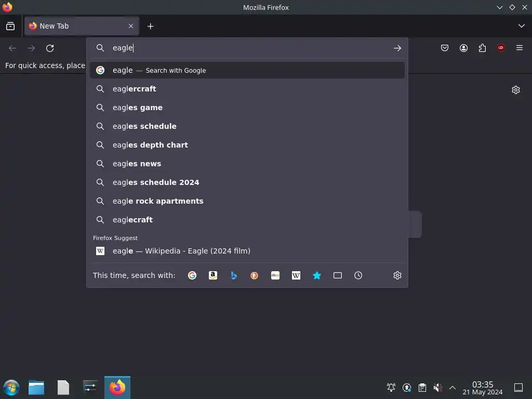Viewport: 532px width, 399px height.
Task: Open the clipboard tray icon
Action: (422, 387)
